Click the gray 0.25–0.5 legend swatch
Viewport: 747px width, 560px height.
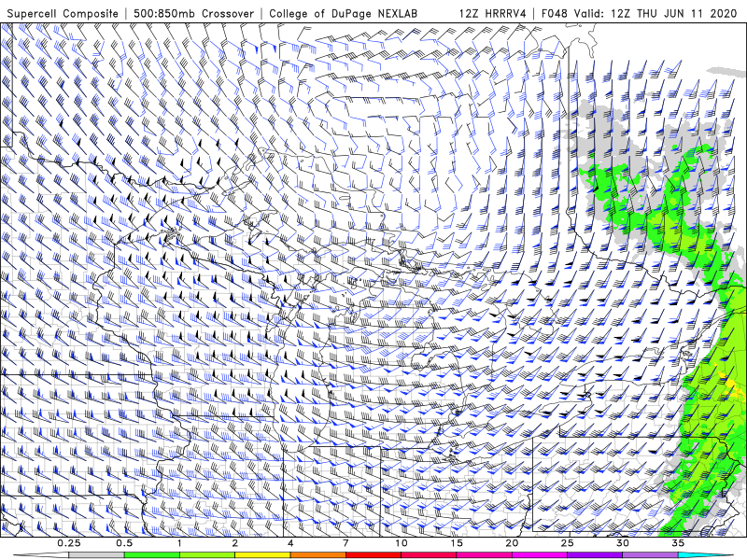click(96, 555)
